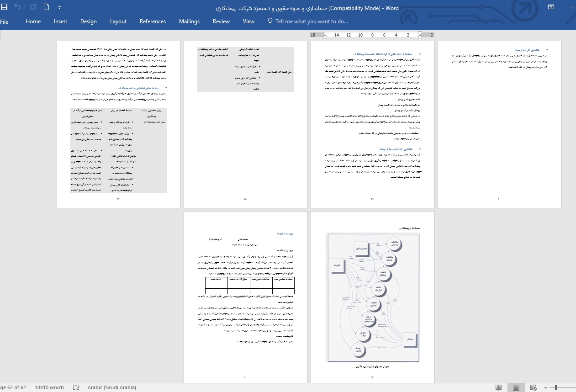The image size is (576, 392).
Task: Switch to the Mailings tab
Action: (x=189, y=21)
